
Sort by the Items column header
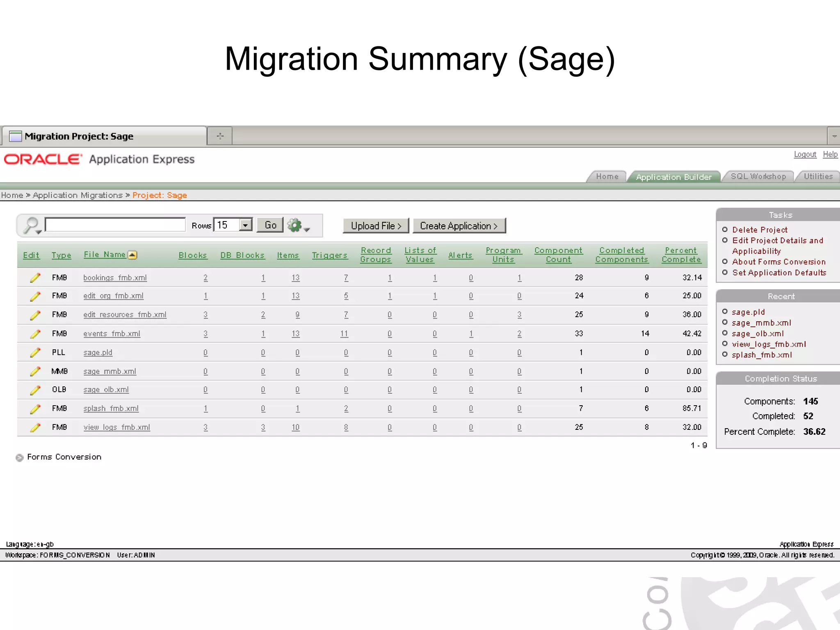[288, 255]
